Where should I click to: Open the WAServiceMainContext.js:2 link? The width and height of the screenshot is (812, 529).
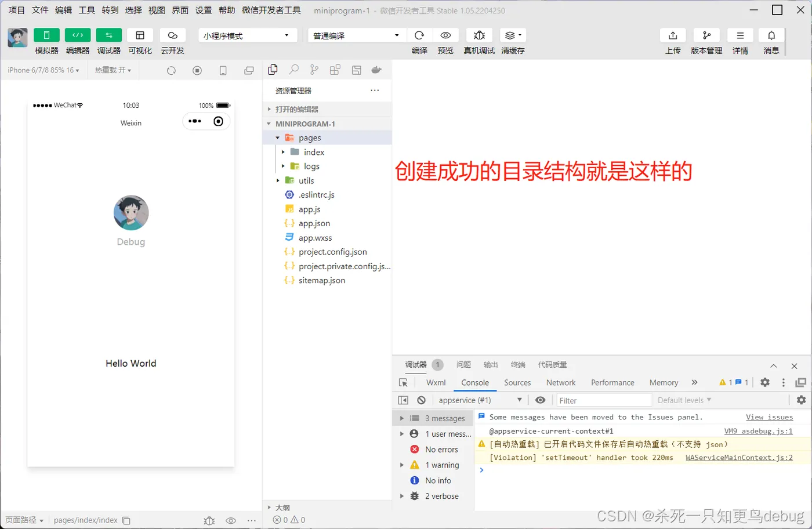(739, 458)
